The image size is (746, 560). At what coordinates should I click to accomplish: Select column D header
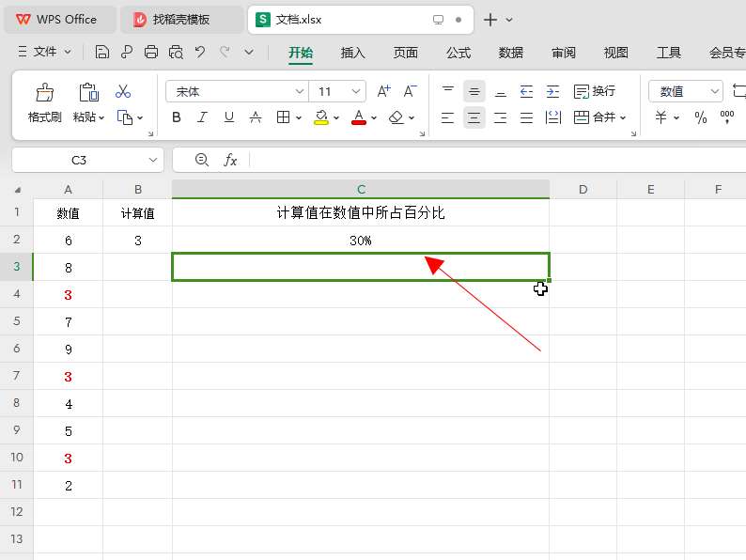pyautogui.click(x=583, y=190)
